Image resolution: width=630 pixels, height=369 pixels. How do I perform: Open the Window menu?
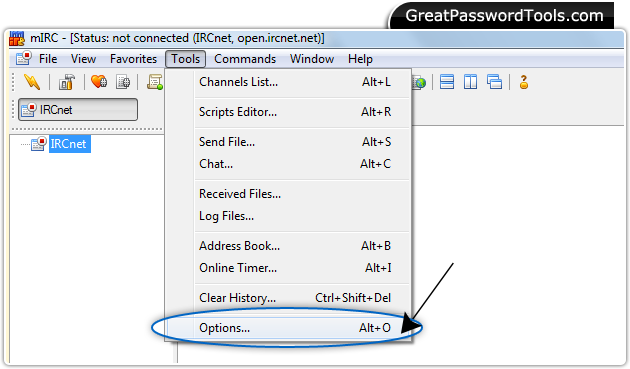coord(312,59)
